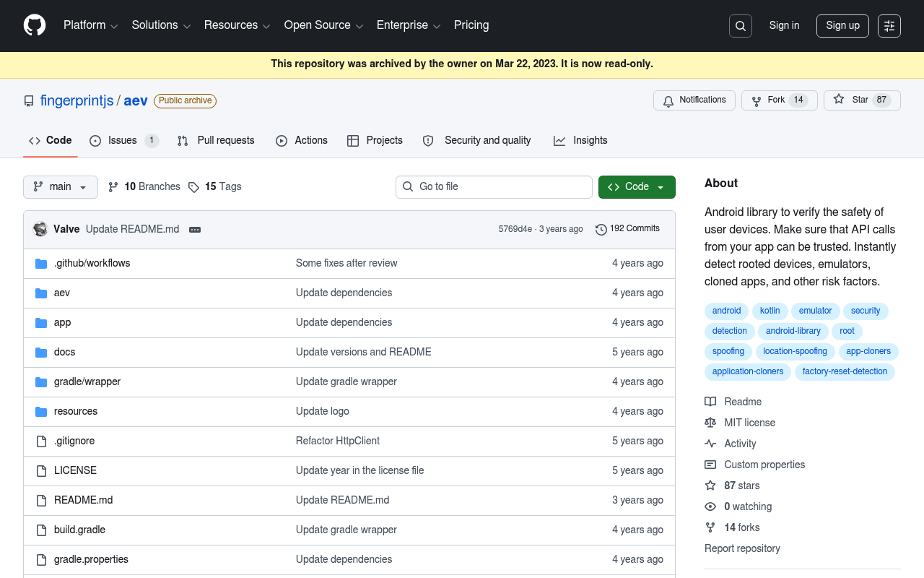924x578 pixels.
Task: Switch to the Actions tab
Action: pos(302,141)
